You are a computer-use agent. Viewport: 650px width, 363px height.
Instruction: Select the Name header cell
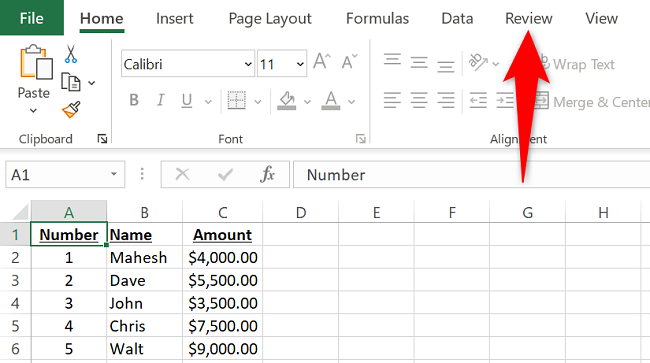144,235
